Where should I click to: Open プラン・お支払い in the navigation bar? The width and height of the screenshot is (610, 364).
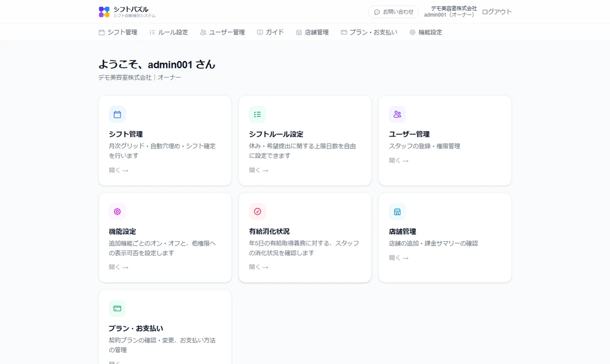pyautogui.click(x=369, y=32)
